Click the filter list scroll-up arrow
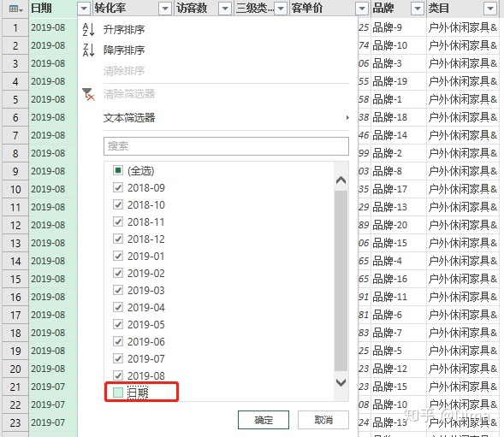Image resolution: width=504 pixels, height=437 pixels. click(x=341, y=180)
